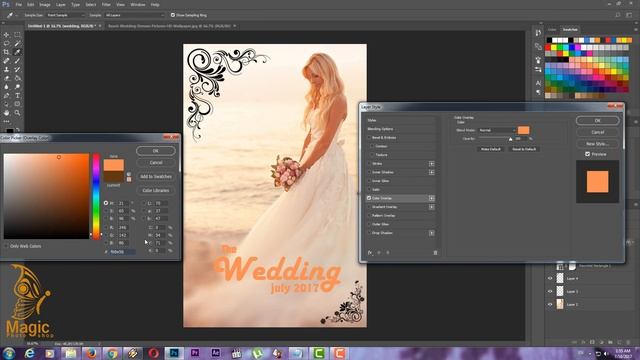The image size is (640, 360).
Task: Check the Only Web Colors option
Action: pos(6,246)
